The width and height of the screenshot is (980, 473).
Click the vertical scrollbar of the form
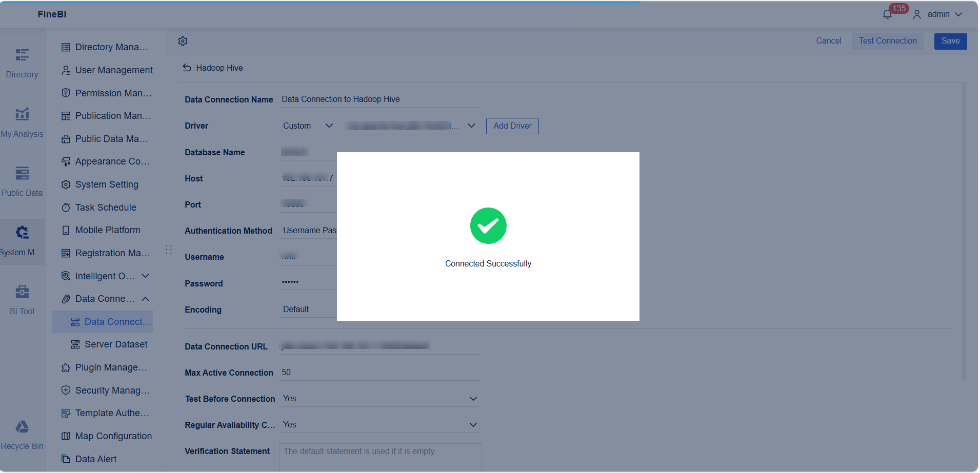[964, 231]
